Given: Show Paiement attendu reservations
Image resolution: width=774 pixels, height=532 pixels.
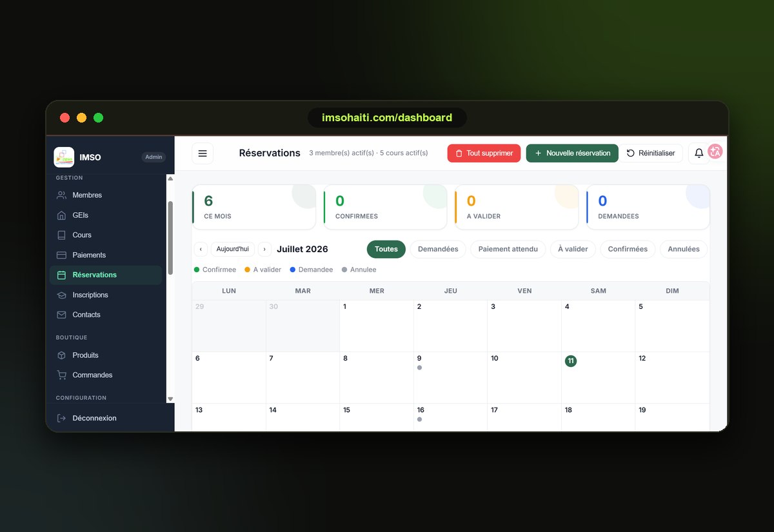Looking at the screenshot, I should click(508, 250).
